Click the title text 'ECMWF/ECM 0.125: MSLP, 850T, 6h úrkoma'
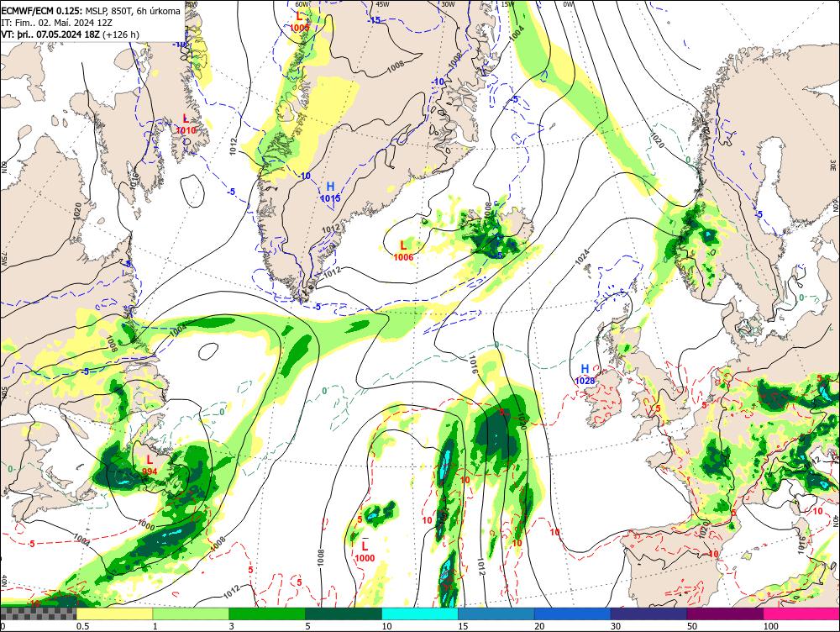840x632 pixels. point(91,11)
